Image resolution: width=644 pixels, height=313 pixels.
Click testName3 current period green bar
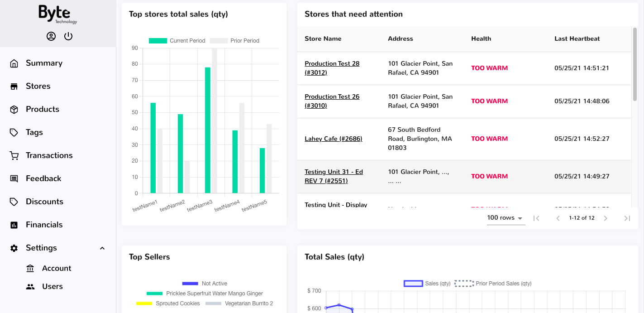pos(208,130)
